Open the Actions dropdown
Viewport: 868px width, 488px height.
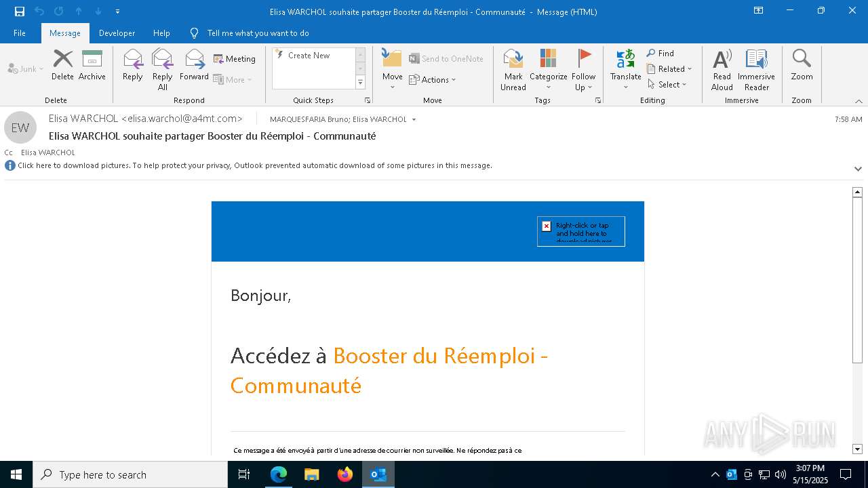point(433,79)
